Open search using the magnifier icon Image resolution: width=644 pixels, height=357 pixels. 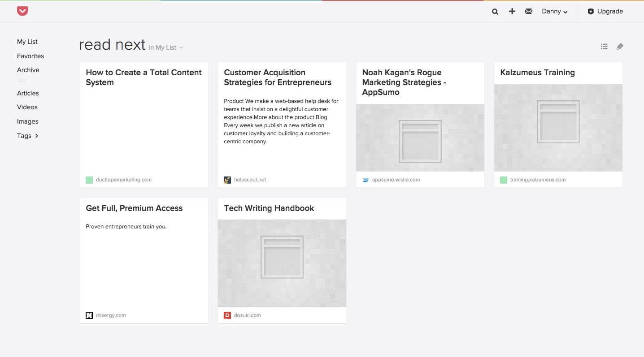pyautogui.click(x=495, y=11)
